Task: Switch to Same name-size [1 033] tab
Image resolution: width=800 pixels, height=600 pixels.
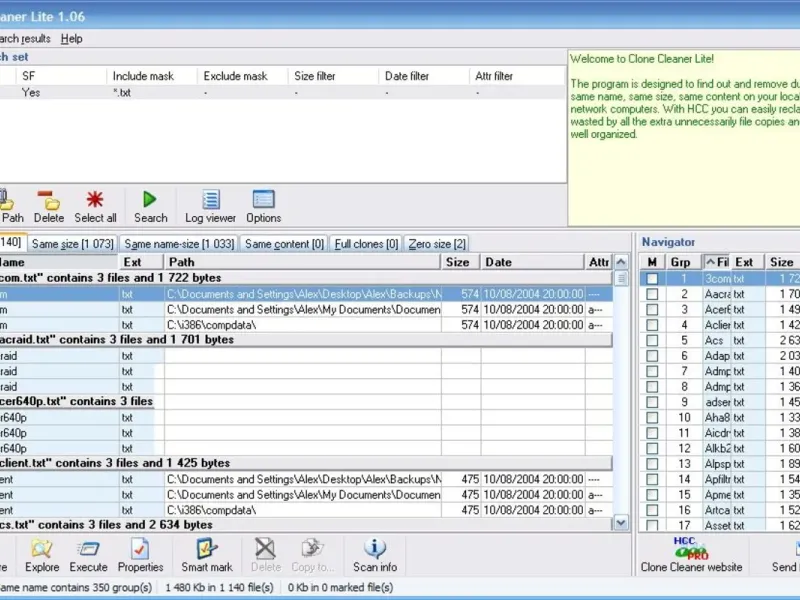Action: [x=179, y=244]
